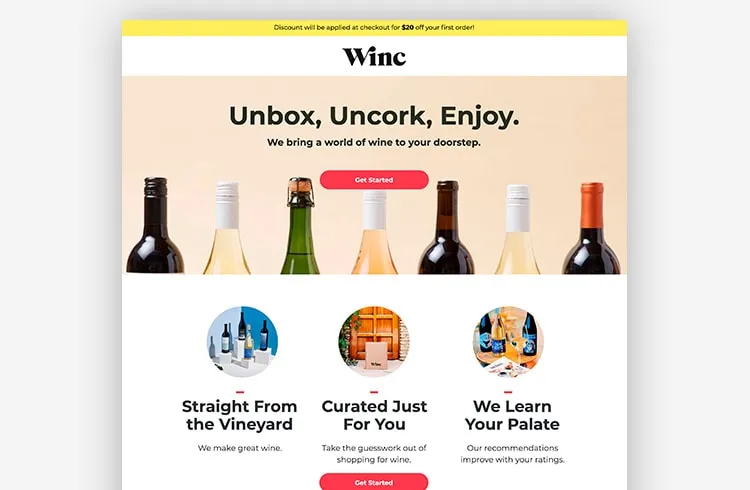
Task: Click the We Learn Your Palate heading
Action: 512,415
